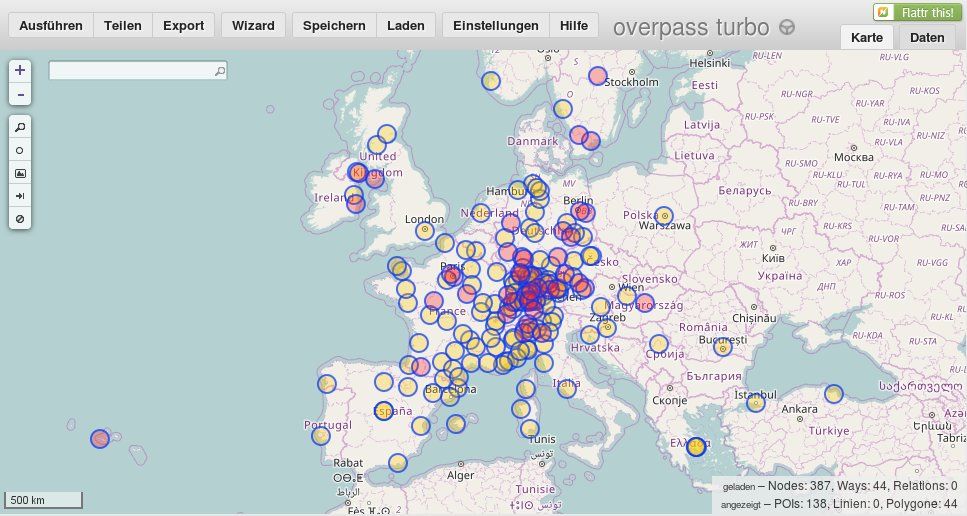Zoom map to data with magnifier icon
Image resolution: width=967 pixels, height=516 pixels.
[x=20, y=126]
